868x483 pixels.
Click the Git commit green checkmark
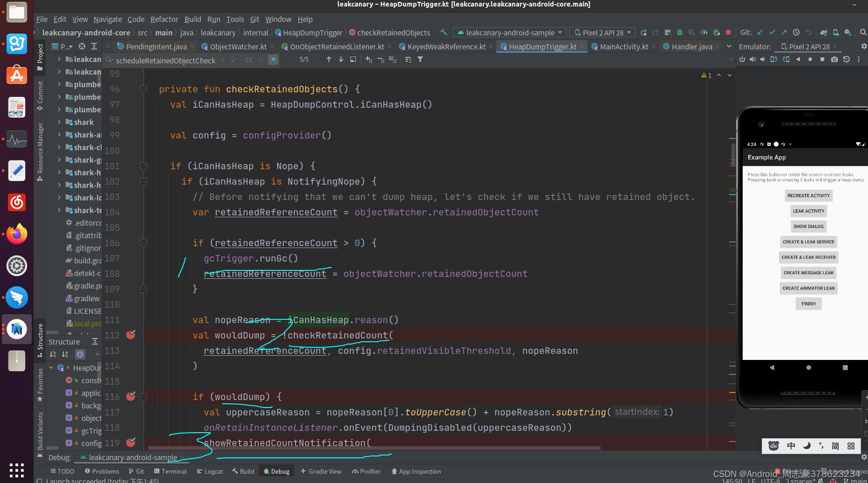click(x=772, y=32)
